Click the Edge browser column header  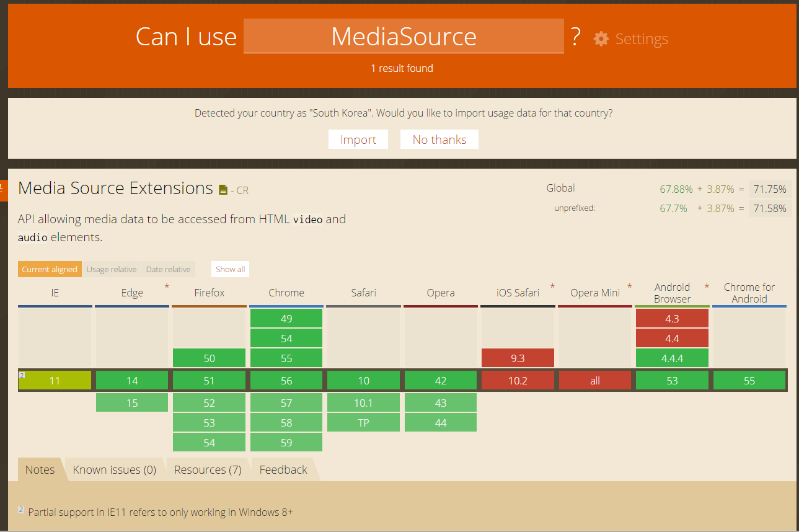click(x=132, y=293)
